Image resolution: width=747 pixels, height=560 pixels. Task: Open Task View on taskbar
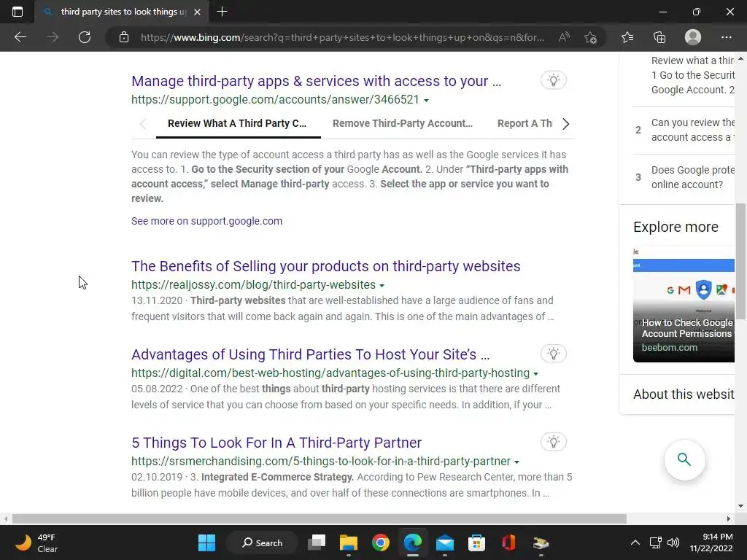click(x=317, y=542)
